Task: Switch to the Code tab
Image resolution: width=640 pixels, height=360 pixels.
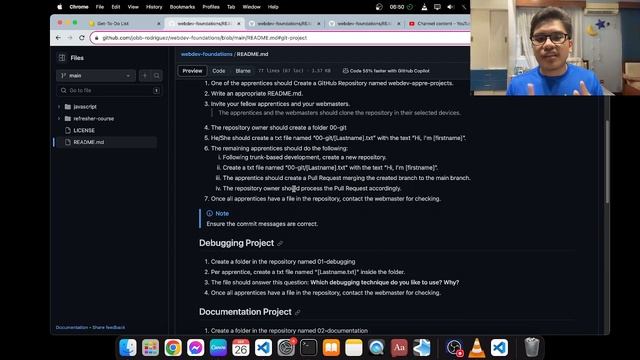Action: [x=218, y=71]
